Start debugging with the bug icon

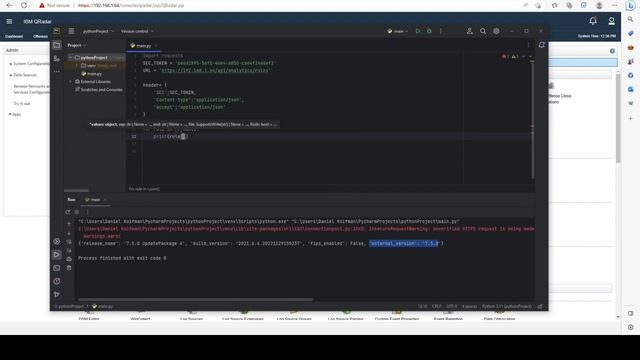pos(429,31)
